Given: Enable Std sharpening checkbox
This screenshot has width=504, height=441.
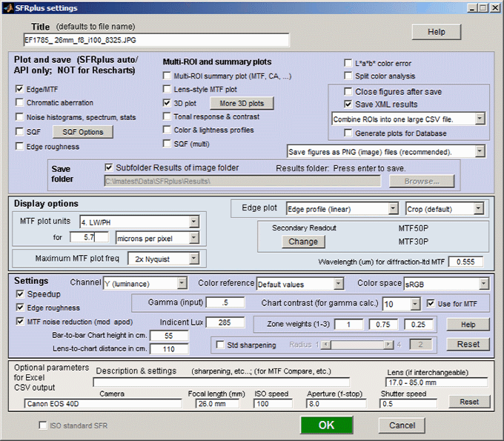Looking at the screenshot, I should tap(220, 345).
